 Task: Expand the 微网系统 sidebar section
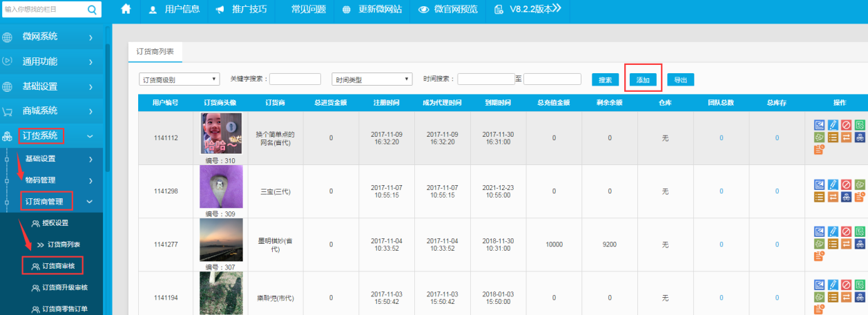[x=52, y=37]
